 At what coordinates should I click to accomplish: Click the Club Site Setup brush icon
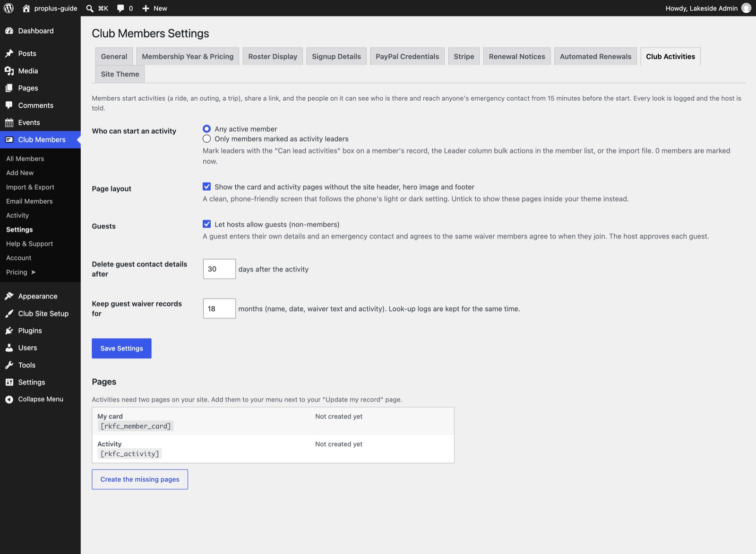tap(9, 314)
